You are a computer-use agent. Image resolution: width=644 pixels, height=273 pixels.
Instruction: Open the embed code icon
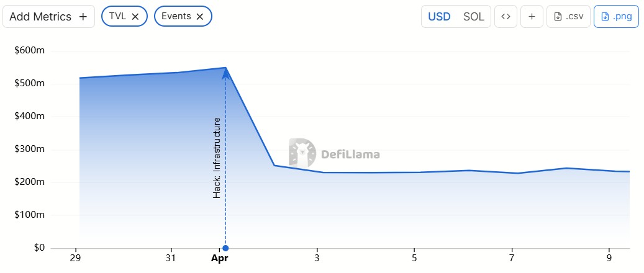pyautogui.click(x=506, y=17)
